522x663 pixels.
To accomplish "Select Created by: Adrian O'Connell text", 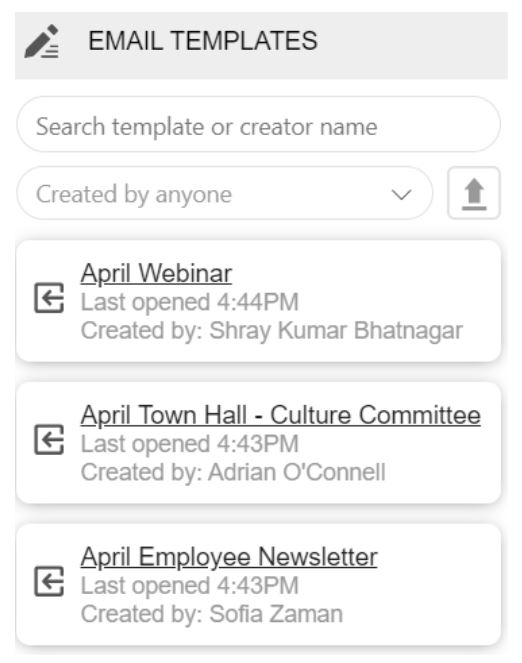I will tap(233, 472).
